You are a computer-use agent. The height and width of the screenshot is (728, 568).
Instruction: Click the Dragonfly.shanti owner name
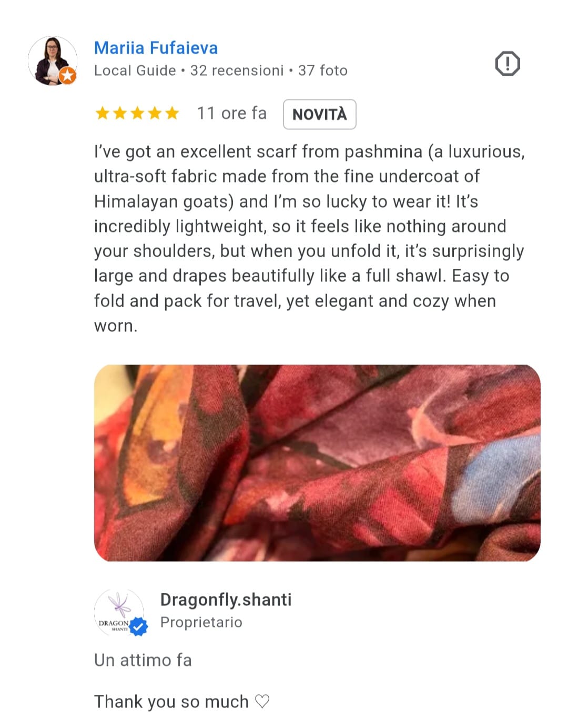pos(226,600)
